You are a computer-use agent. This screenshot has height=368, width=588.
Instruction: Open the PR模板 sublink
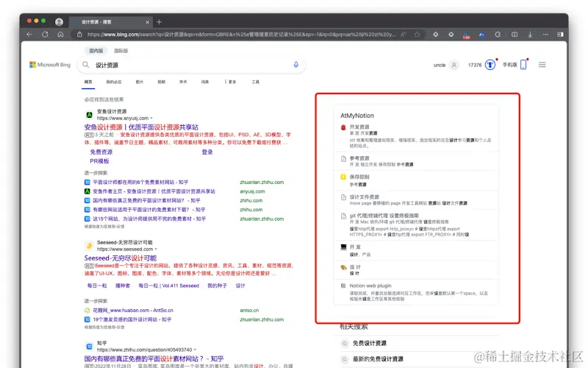tap(99, 161)
